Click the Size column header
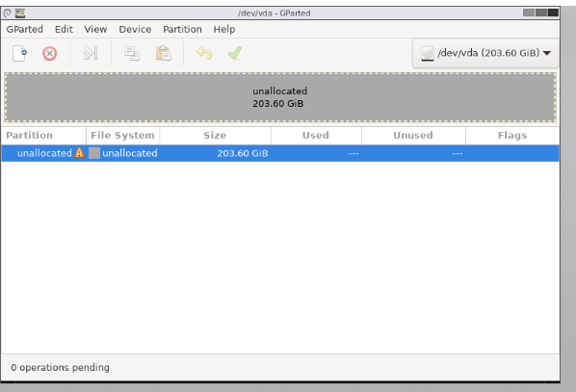Image resolution: width=576 pixels, height=392 pixels. [215, 135]
